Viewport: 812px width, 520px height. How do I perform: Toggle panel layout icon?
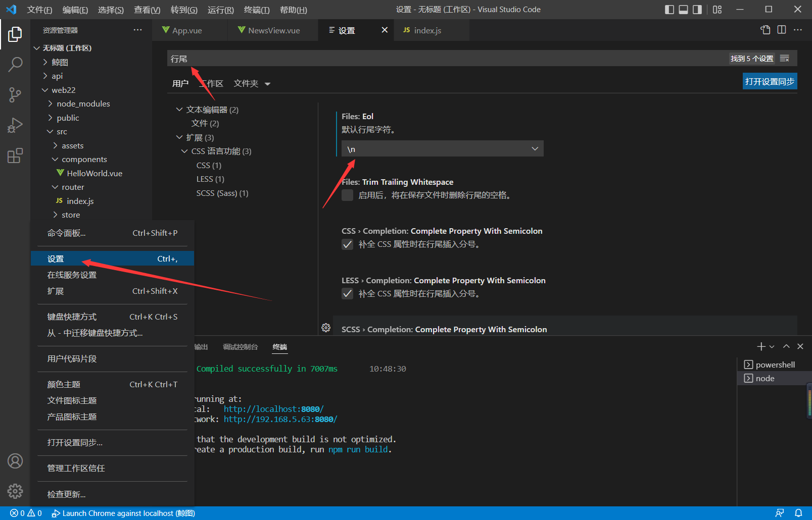(x=683, y=10)
